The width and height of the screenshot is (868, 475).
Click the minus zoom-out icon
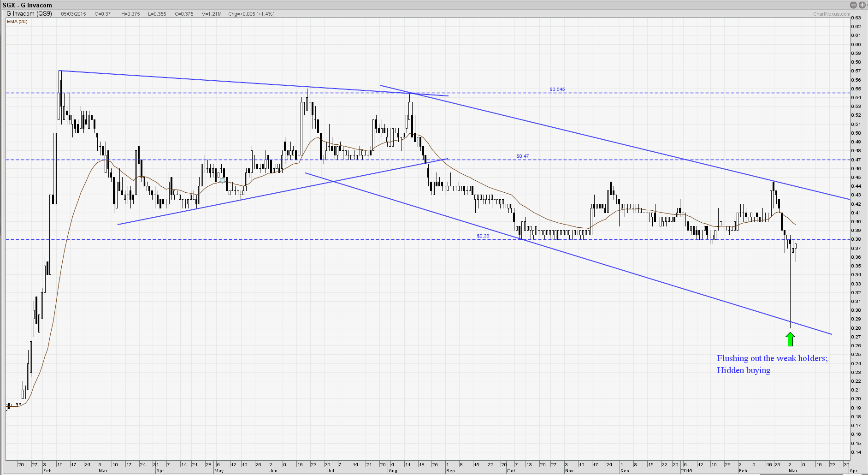[853, 5]
